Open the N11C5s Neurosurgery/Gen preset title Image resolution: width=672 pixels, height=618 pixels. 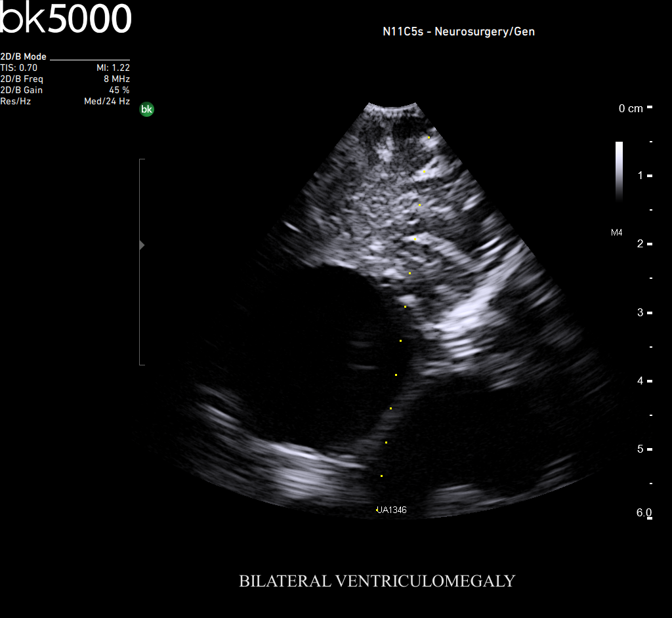tap(458, 31)
